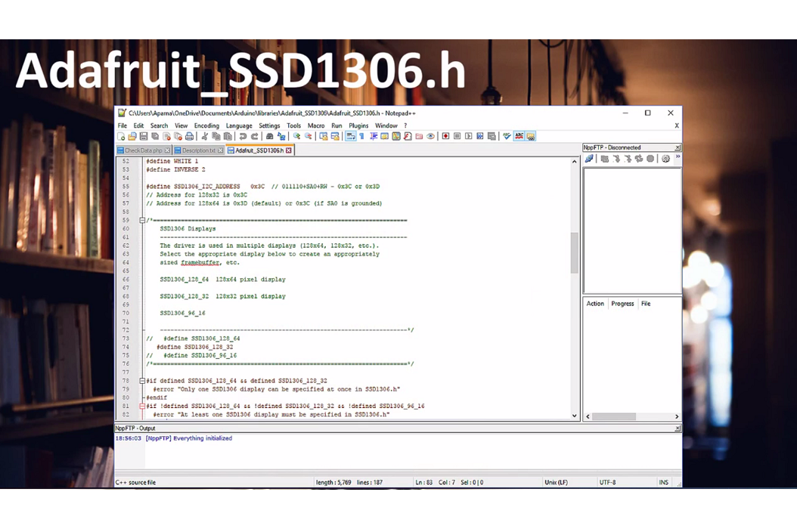Switch to the CheckData.php tab
This screenshot has height=532, width=797.
click(144, 150)
